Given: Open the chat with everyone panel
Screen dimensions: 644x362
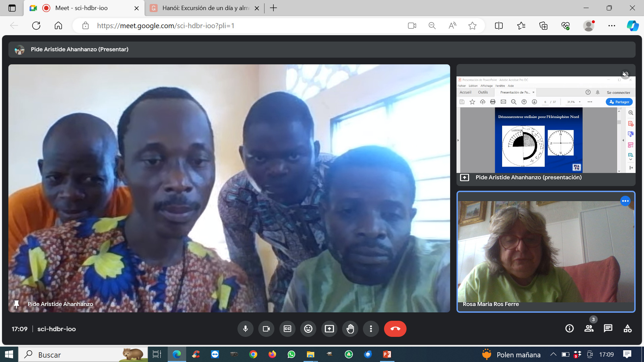Looking at the screenshot, I should click(608, 328).
